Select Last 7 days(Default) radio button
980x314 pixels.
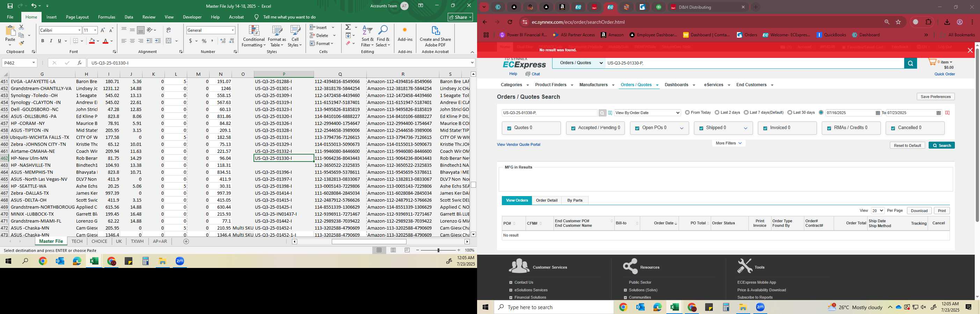(x=746, y=113)
